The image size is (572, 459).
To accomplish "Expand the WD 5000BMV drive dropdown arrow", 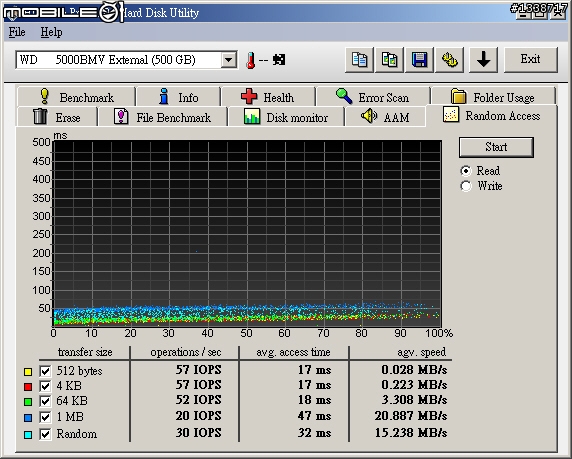I will [x=228, y=59].
